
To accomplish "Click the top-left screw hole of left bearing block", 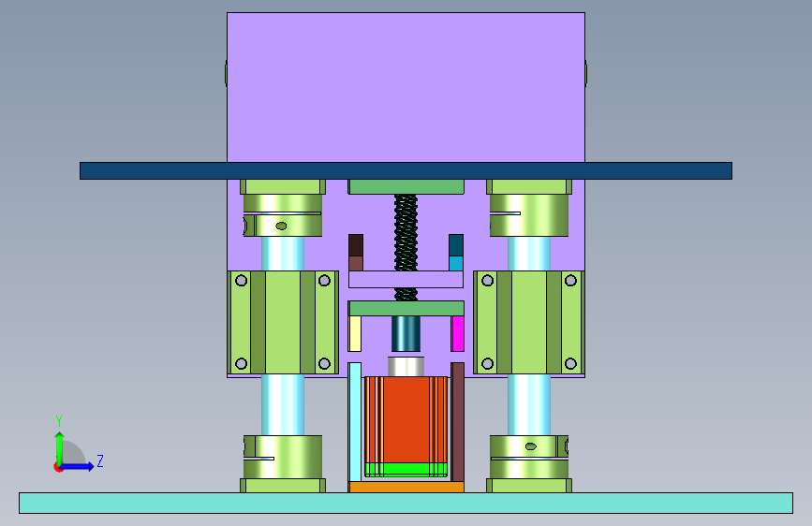I will (x=242, y=281).
